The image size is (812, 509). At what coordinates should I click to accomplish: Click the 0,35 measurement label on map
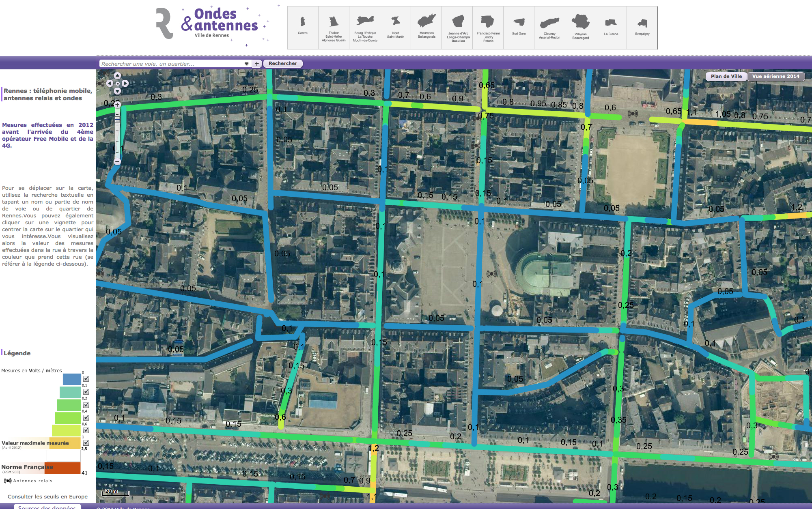click(x=618, y=420)
